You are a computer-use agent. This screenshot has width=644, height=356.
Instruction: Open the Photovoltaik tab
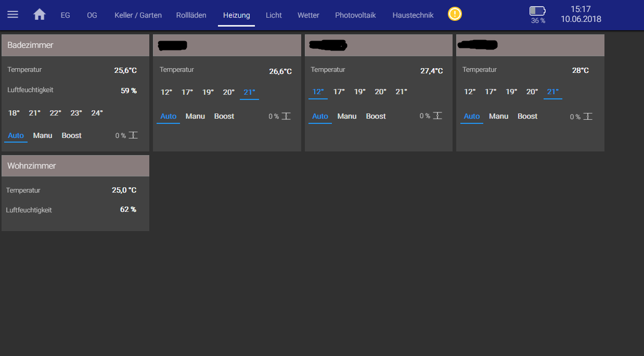355,15
